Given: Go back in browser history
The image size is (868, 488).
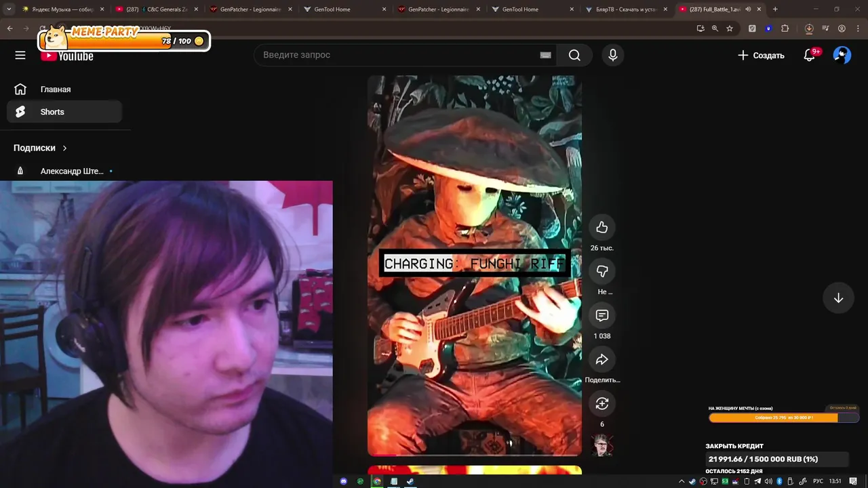Looking at the screenshot, I should (x=10, y=28).
